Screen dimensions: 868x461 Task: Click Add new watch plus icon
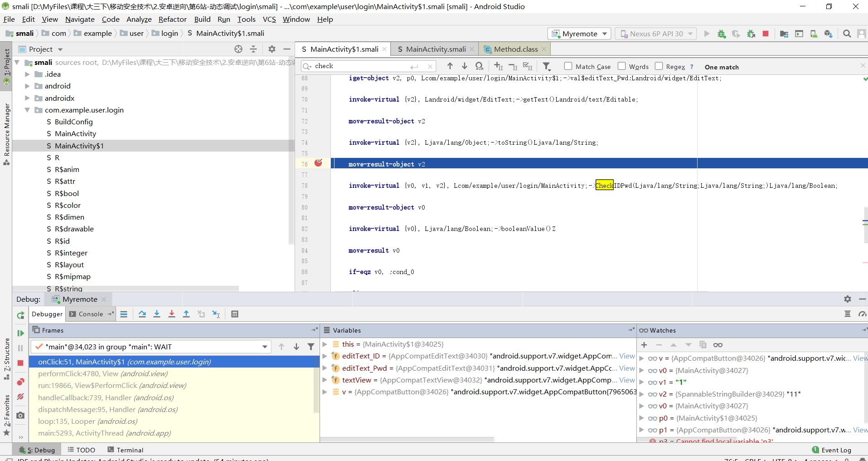point(644,345)
